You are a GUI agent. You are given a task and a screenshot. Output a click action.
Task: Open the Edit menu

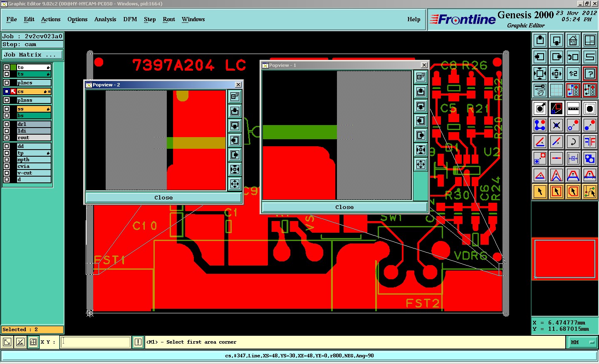29,20
